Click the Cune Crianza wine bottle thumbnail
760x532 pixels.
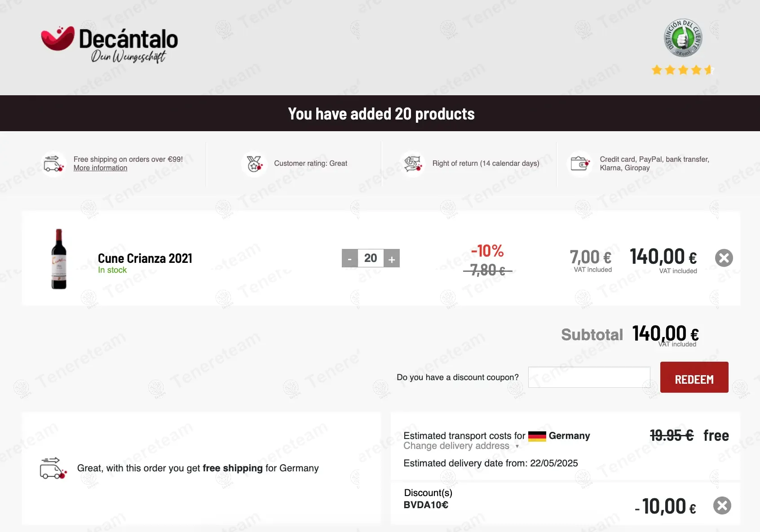point(59,259)
